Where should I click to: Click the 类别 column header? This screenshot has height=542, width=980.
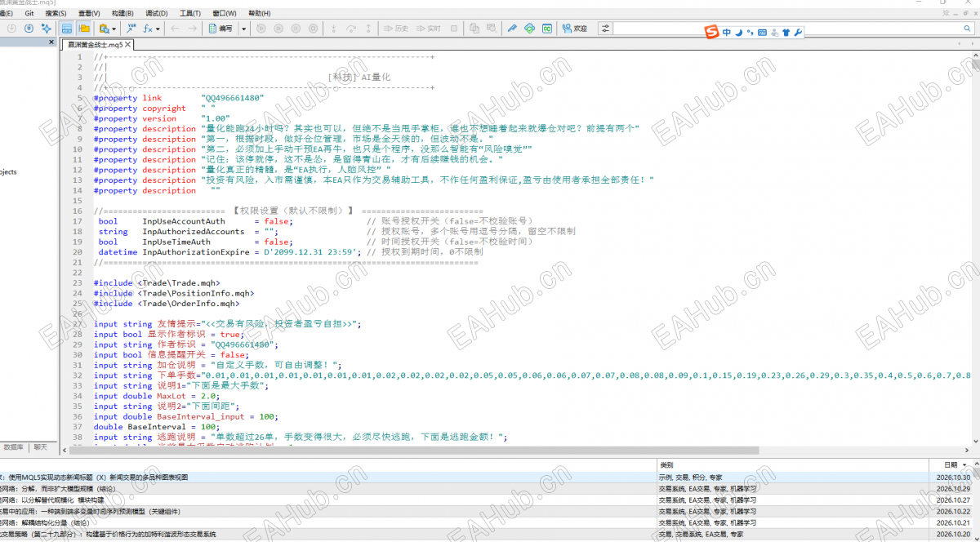click(x=792, y=464)
